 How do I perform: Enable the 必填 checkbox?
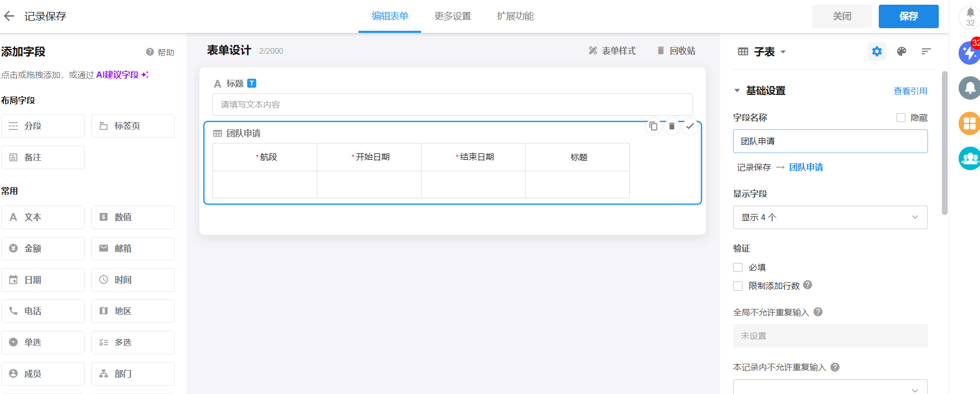pyautogui.click(x=738, y=267)
